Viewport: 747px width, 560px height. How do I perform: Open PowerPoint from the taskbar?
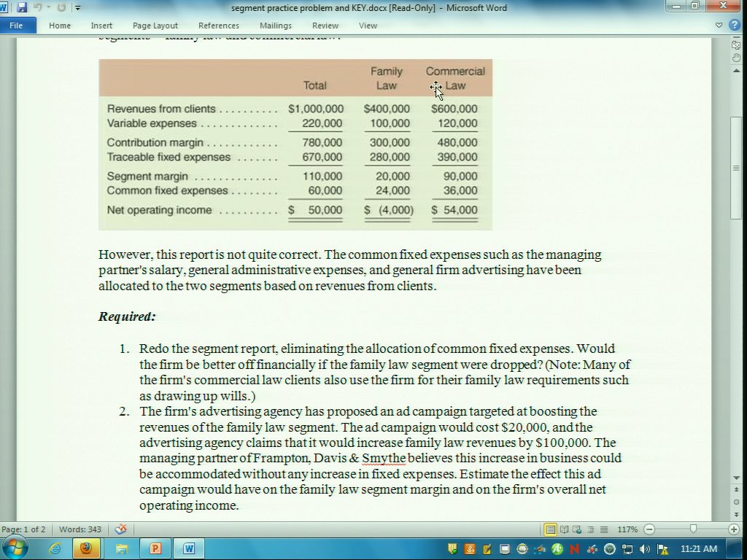point(155,548)
